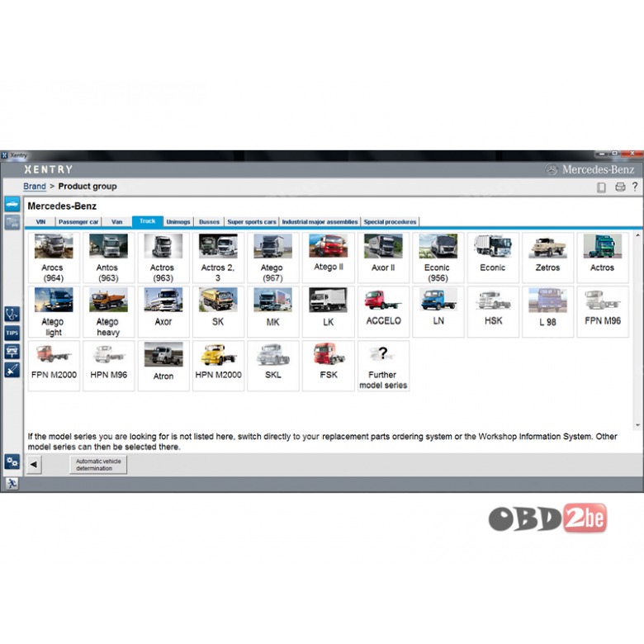Select the Atego heavy tile
This screenshot has height=644, width=644.
pyautogui.click(x=108, y=312)
